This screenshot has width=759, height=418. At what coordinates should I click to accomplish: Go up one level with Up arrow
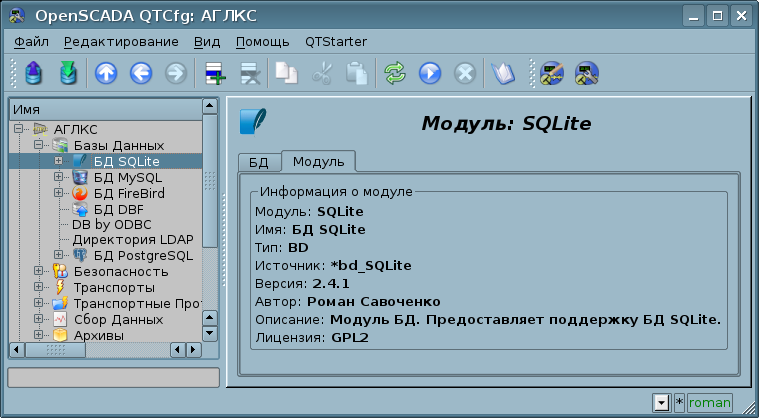pos(106,74)
